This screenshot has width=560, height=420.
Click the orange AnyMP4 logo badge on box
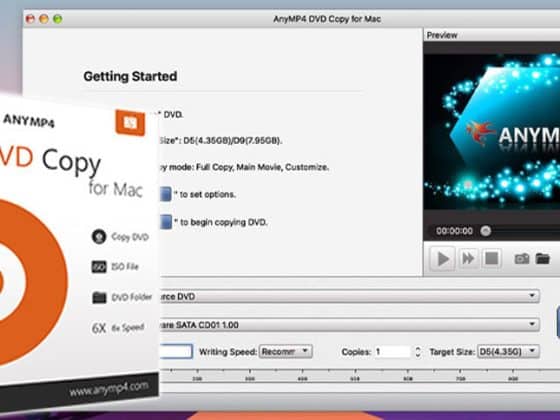(x=130, y=123)
